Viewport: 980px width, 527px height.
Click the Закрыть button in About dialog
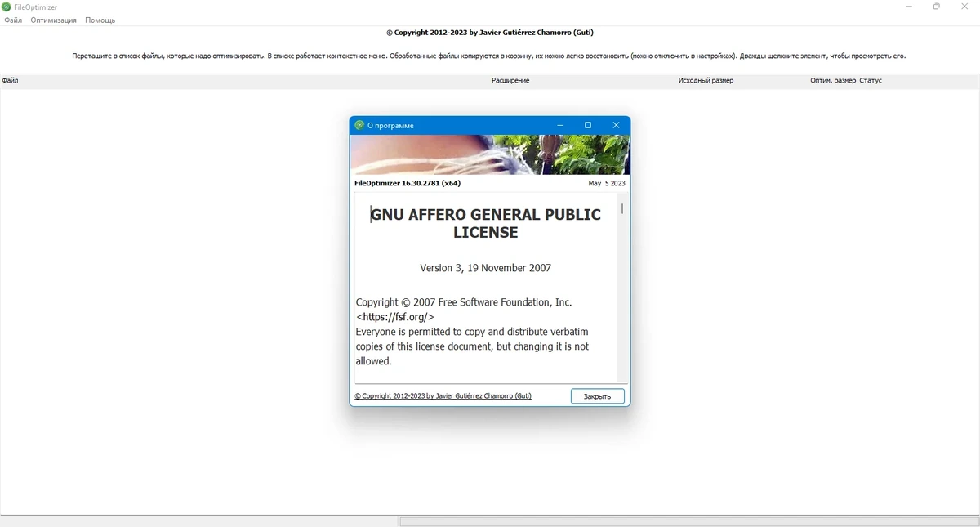[x=597, y=396]
